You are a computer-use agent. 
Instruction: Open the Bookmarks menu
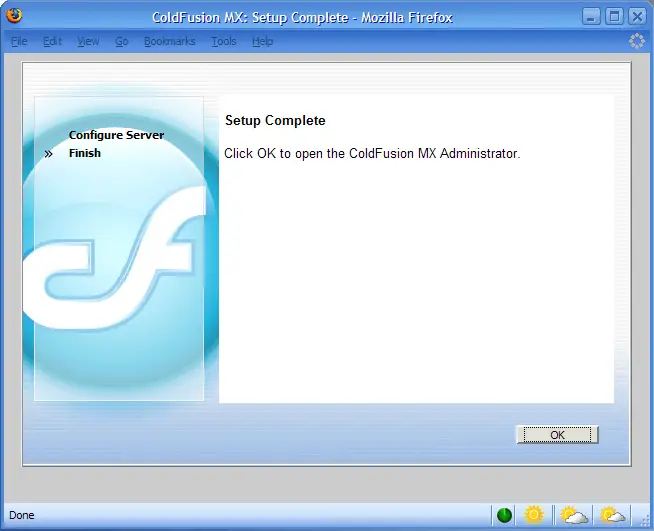pos(169,41)
